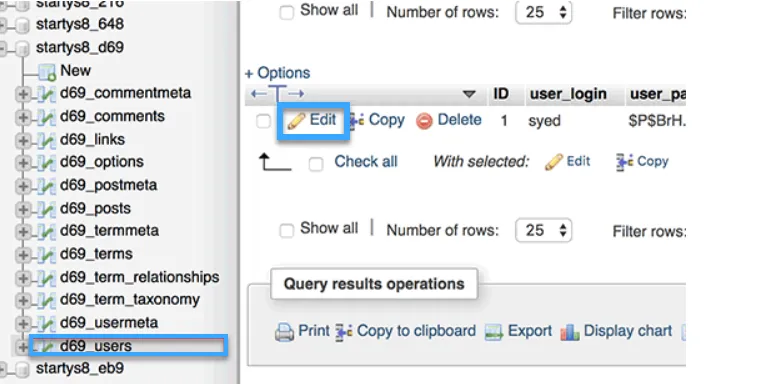Click the database icon beside startys8_d69

click(x=22, y=49)
